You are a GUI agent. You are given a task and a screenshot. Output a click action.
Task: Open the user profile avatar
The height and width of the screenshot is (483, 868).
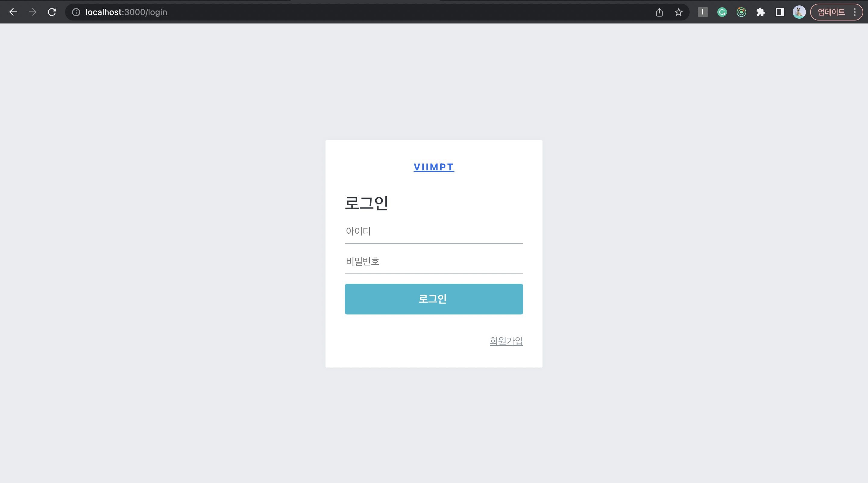[799, 12]
